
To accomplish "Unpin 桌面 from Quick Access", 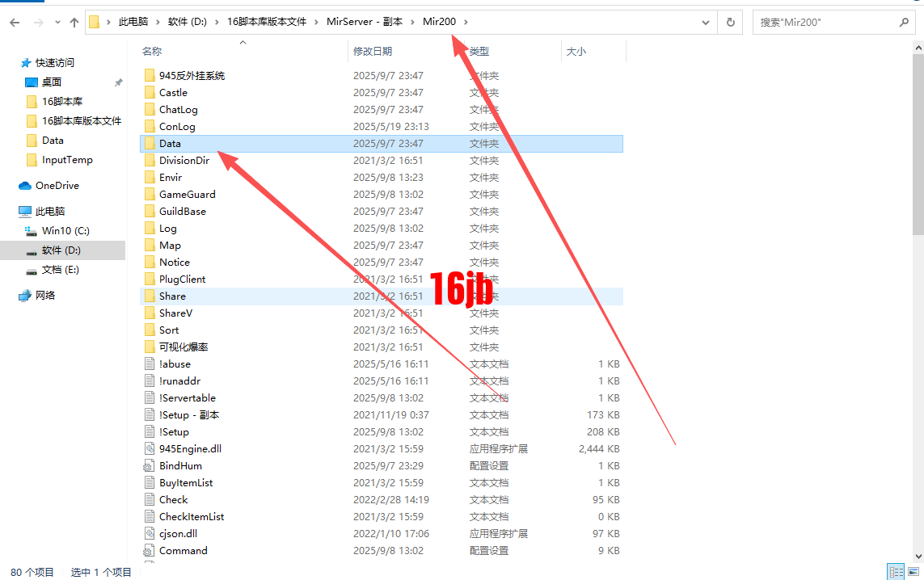I will coord(118,82).
